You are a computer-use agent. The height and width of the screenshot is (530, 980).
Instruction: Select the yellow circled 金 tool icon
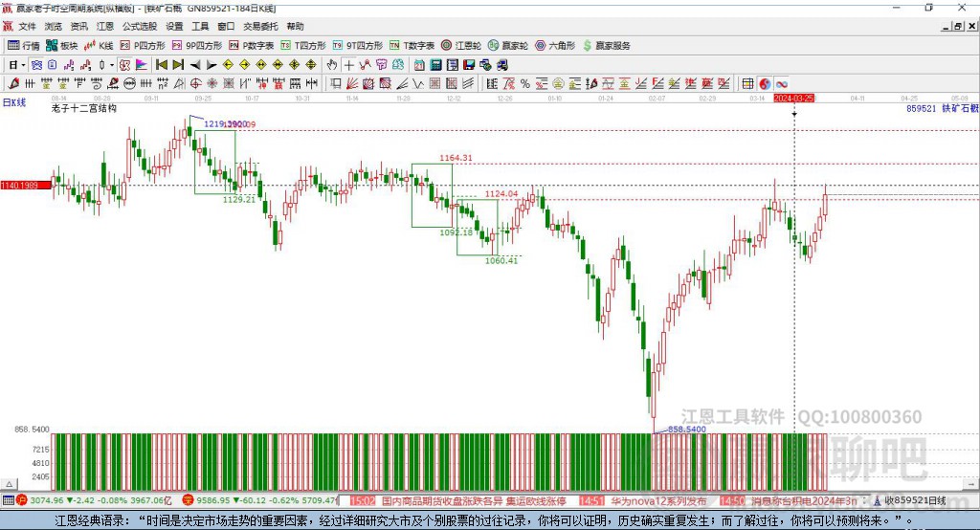pyautogui.click(x=558, y=83)
